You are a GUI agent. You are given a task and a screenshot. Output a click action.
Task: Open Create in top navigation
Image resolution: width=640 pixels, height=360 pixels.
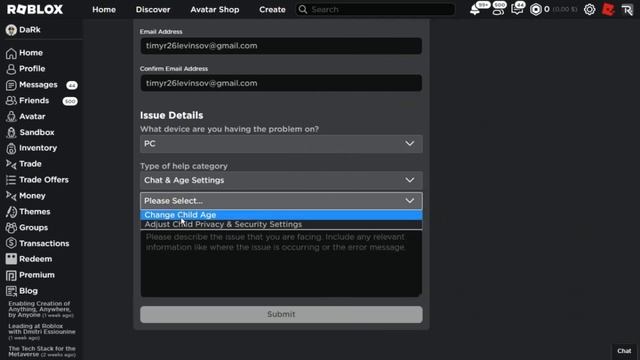click(x=272, y=9)
